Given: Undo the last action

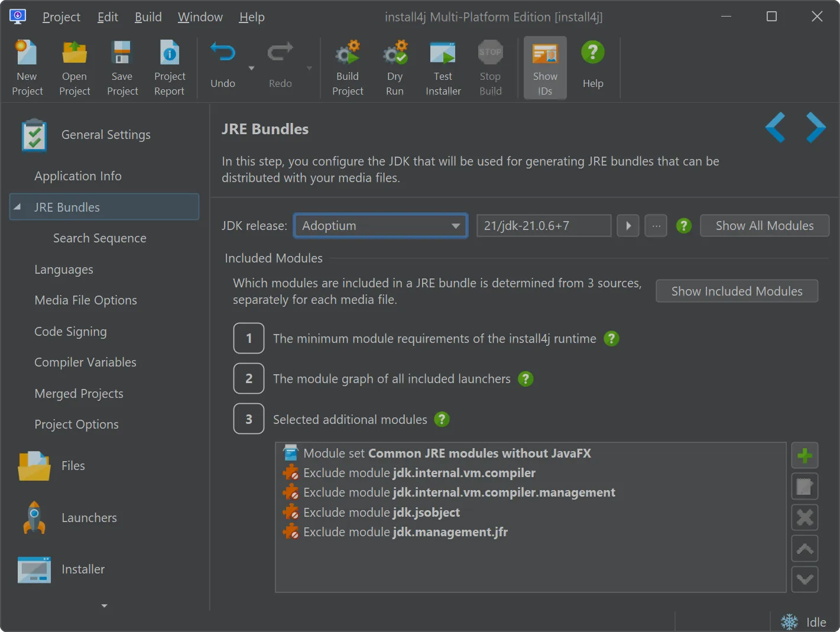Looking at the screenshot, I should (223, 65).
